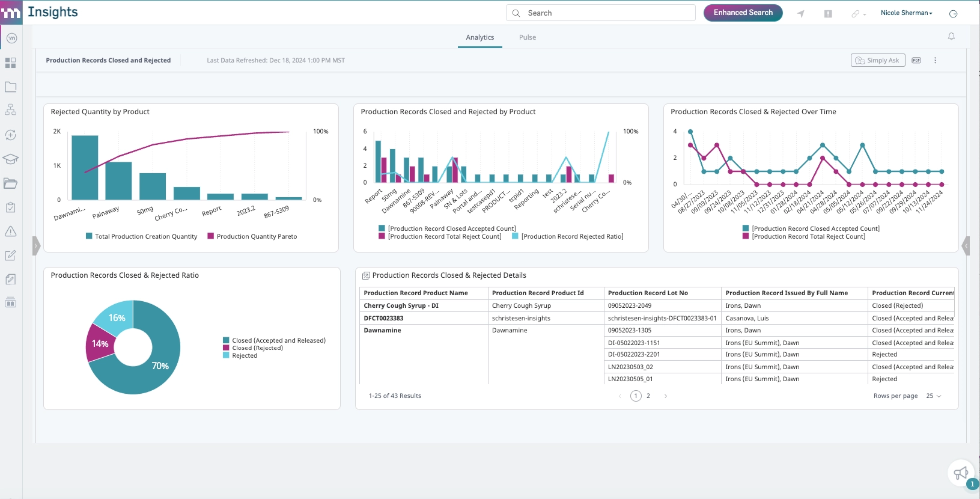Click the organization hierarchy sidebar icon
980x499 pixels.
point(10,110)
